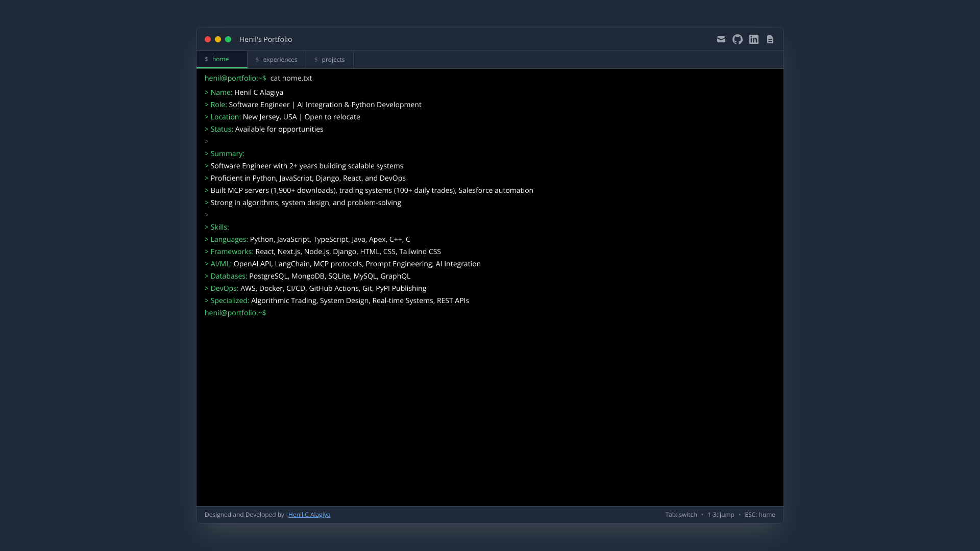The width and height of the screenshot is (980, 551).
Task: Click the green maximize window dot
Action: coord(228,39)
